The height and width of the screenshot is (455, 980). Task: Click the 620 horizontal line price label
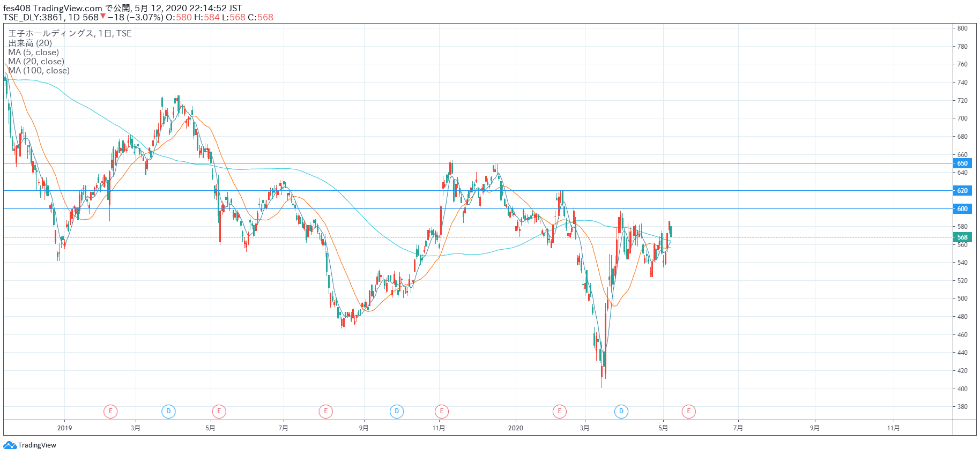coord(962,191)
